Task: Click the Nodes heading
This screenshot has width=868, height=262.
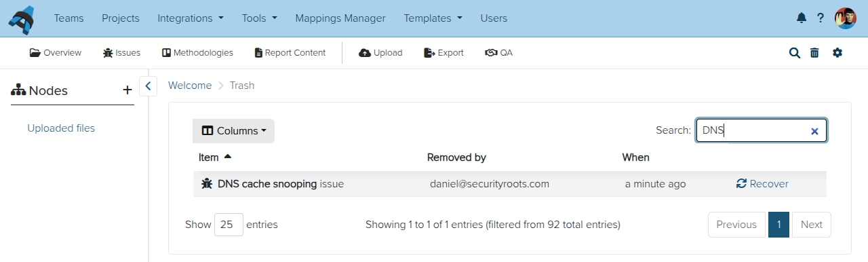Action: coord(48,90)
